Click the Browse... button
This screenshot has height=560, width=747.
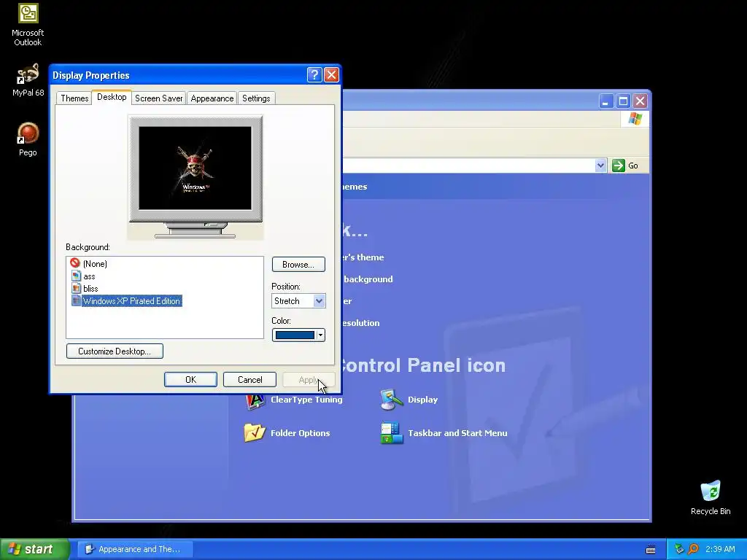click(x=298, y=264)
